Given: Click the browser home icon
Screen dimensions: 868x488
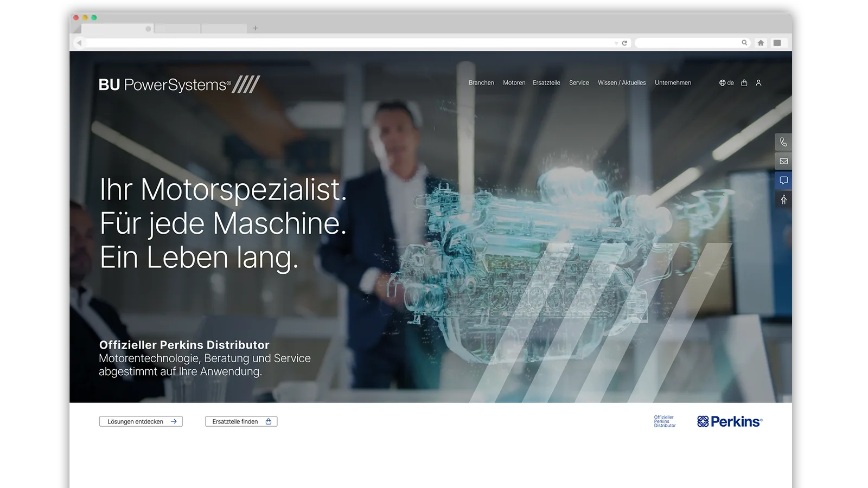Looking at the screenshot, I should (761, 43).
